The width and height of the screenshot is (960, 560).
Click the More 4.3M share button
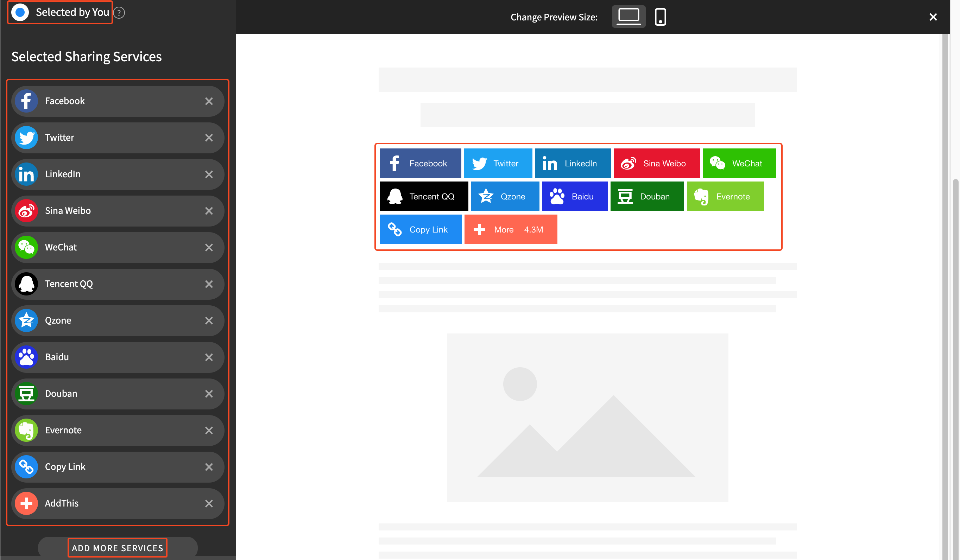click(x=511, y=230)
